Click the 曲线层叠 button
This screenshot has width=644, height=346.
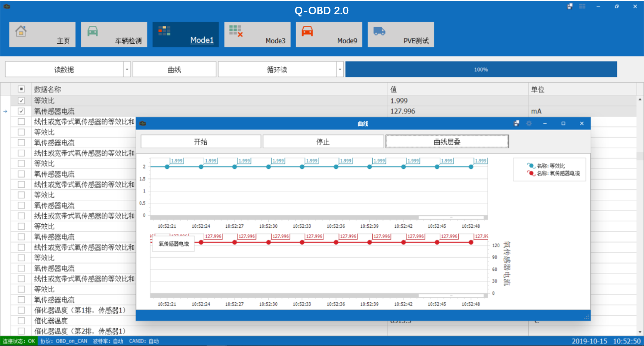point(447,142)
